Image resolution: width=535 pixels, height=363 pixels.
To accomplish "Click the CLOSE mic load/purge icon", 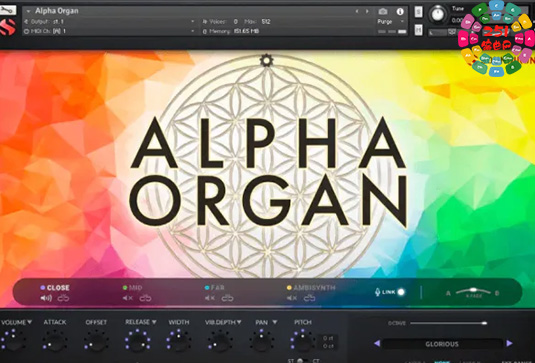I will (x=63, y=298).
